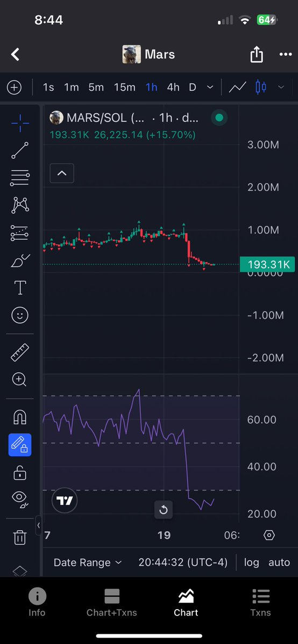
Task: Select the 4h timeframe
Action: (173, 87)
